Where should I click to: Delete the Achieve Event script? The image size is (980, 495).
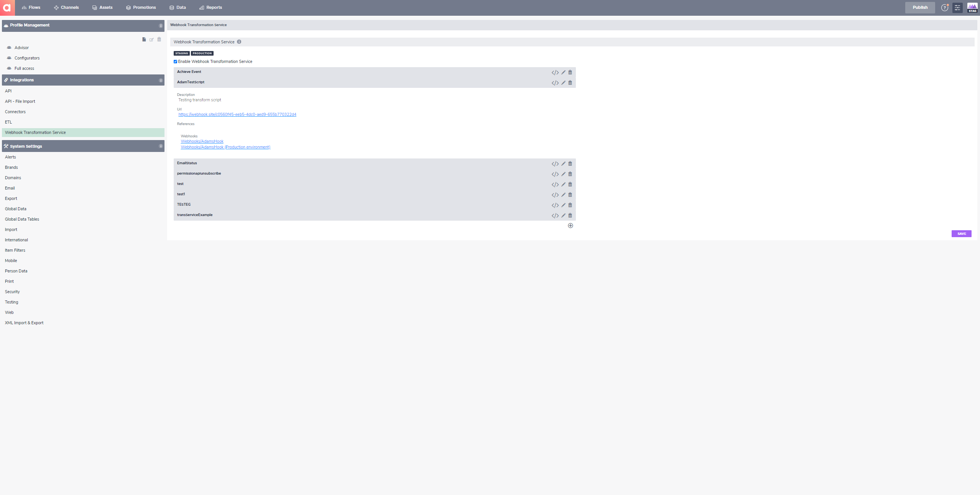(570, 73)
